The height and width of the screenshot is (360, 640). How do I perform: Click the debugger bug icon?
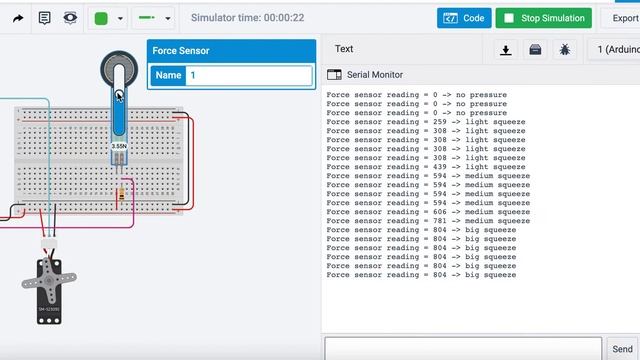(x=565, y=50)
